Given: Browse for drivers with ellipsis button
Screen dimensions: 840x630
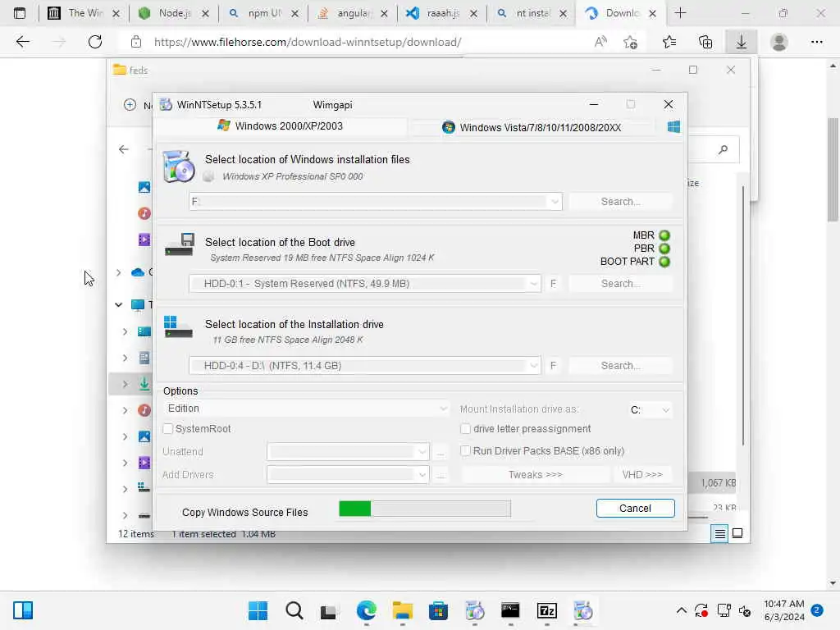Looking at the screenshot, I should 441,475.
